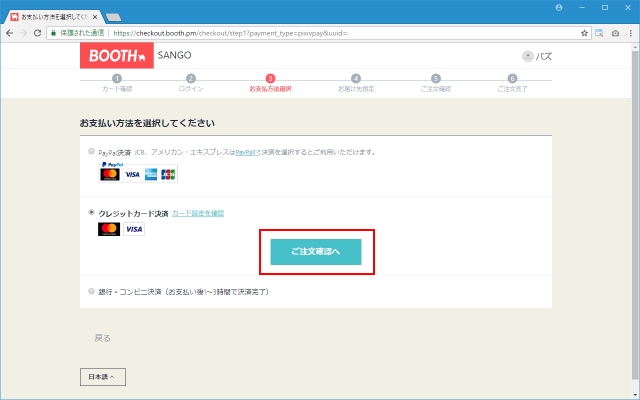Screen dimensions: 640x400
Task: Click the search extension icon beside the star
Action: [599, 33]
